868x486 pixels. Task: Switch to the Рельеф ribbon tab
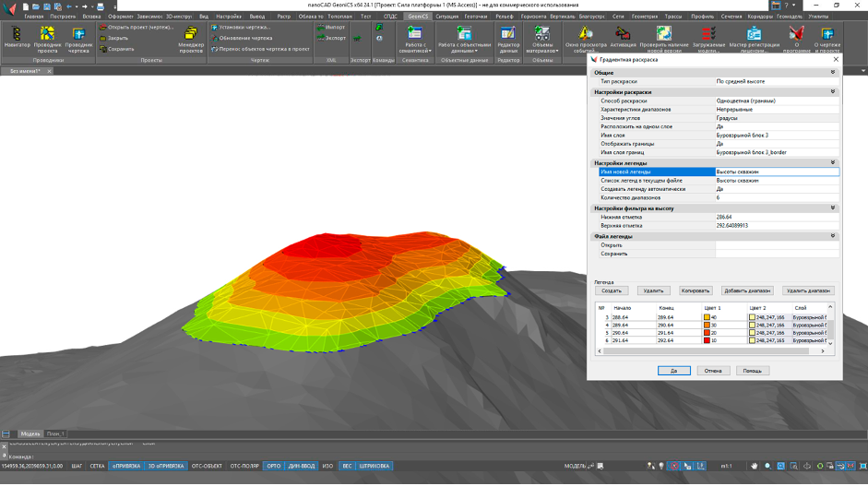click(504, 17)
